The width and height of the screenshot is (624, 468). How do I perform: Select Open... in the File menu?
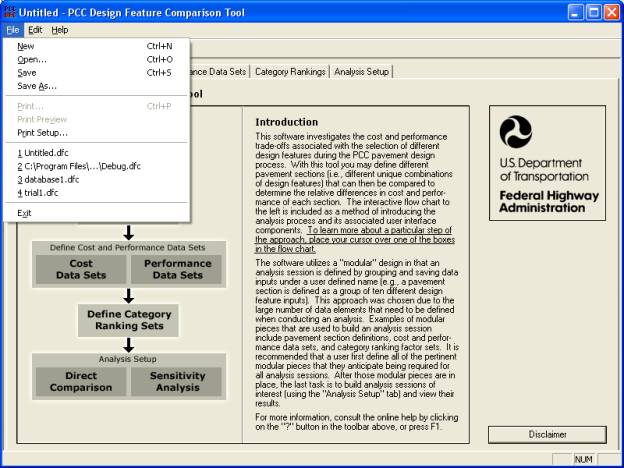pos(96,59)
